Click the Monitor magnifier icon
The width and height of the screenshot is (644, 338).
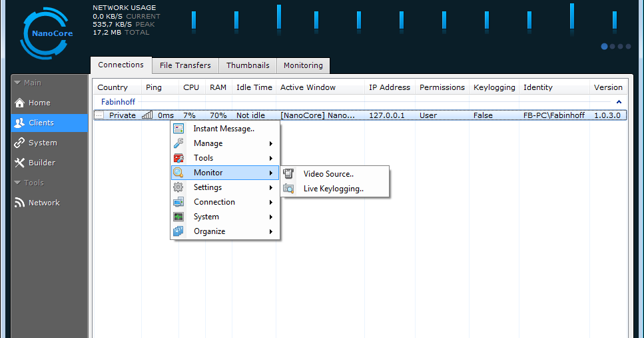[x=178, y=173]
